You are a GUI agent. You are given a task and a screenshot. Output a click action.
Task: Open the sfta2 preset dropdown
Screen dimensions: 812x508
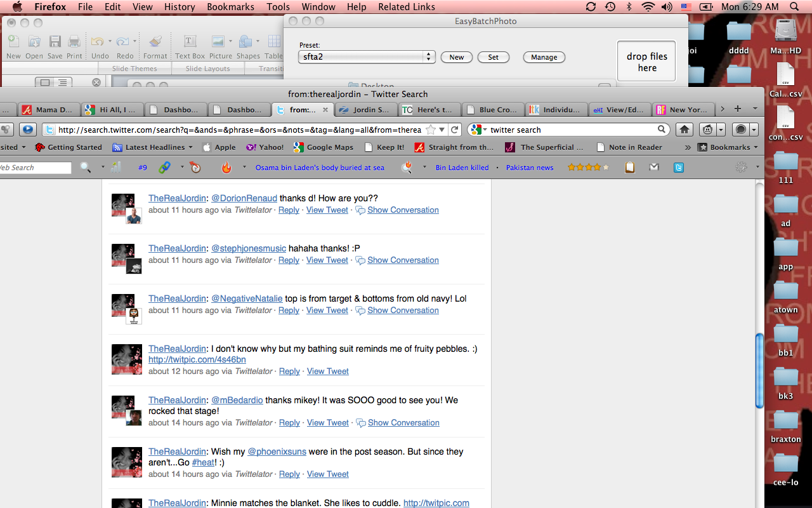pos(429,57)
